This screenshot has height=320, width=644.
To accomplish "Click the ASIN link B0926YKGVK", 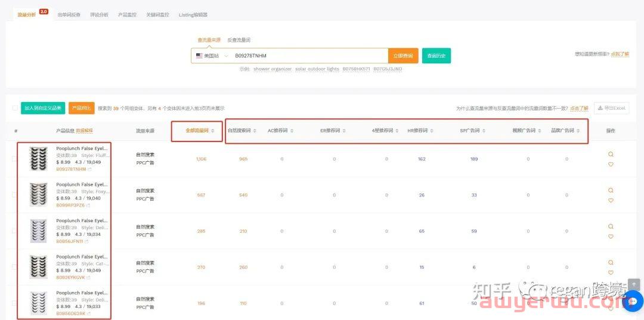I will click(70, 278).
